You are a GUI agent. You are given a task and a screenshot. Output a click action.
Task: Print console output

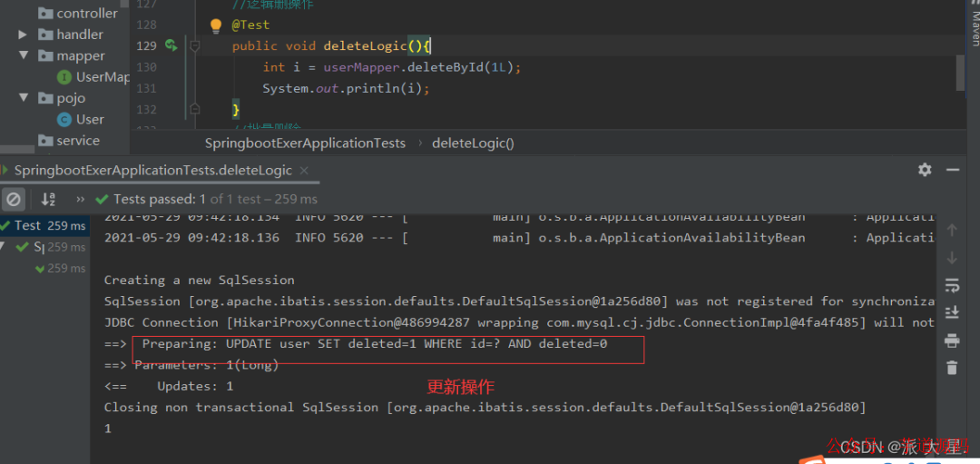(952, 341)
